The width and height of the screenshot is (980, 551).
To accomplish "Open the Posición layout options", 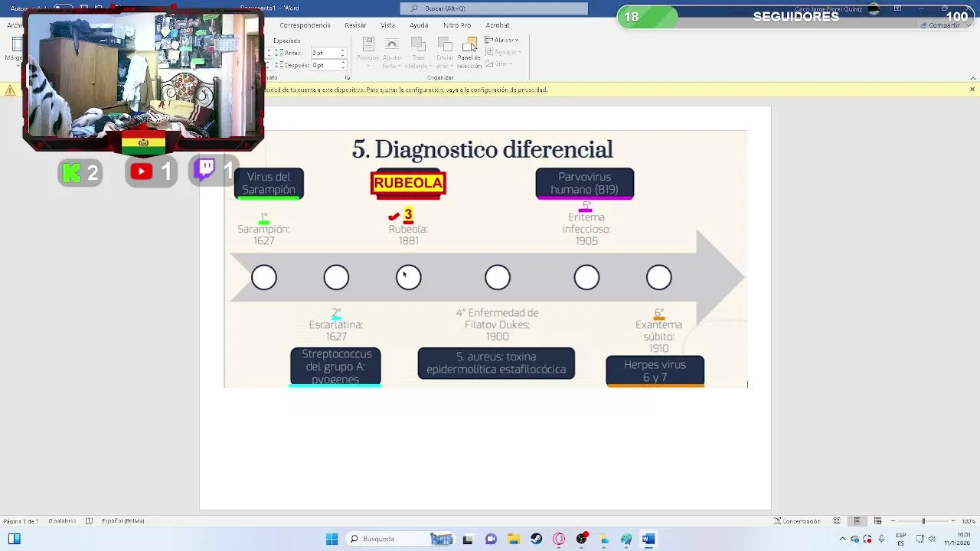I will [367, 52].
